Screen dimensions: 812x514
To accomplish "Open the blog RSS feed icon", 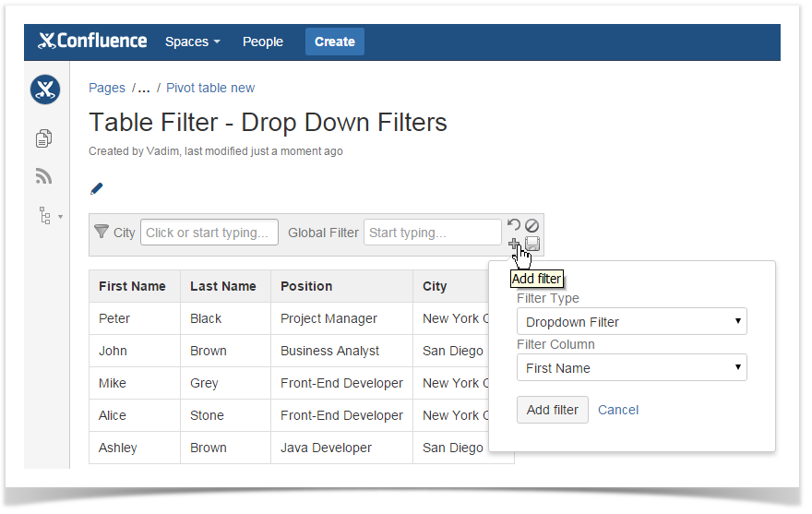I will [43, 176].
